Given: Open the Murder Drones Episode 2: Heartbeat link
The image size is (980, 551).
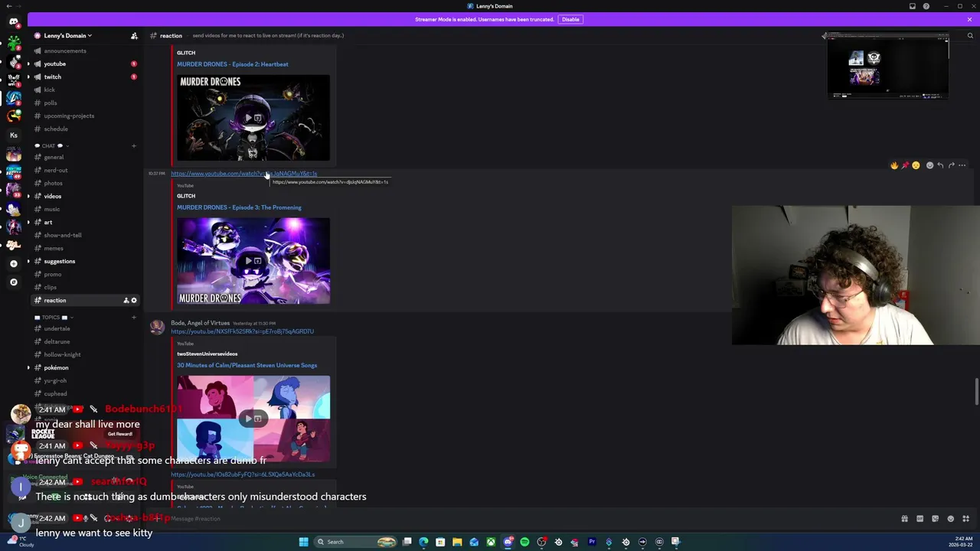Looking at the screenshot, I should tap(233, 64).
